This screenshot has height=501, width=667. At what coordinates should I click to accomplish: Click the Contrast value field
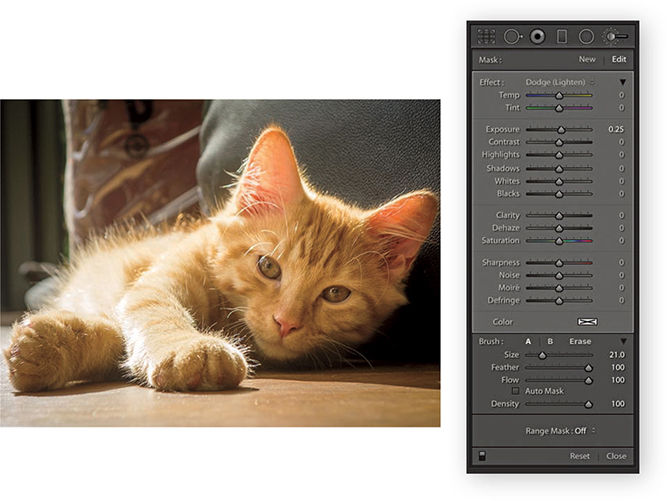621,142
